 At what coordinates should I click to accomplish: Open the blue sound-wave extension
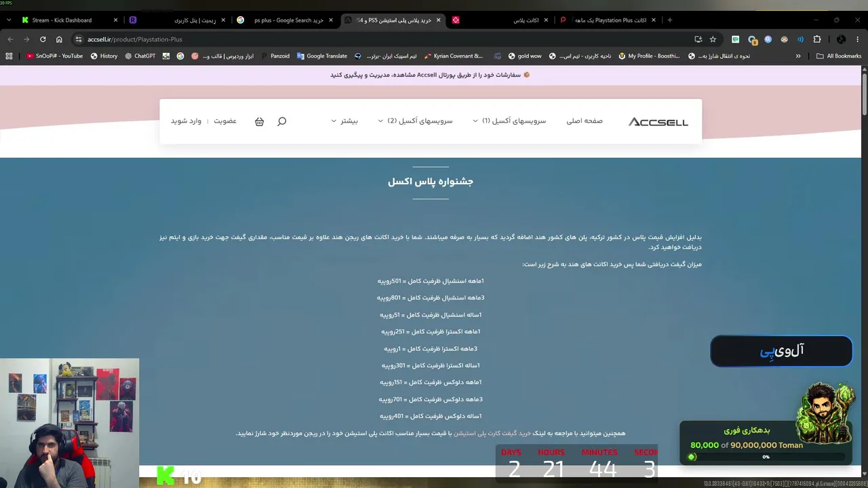coord(801,39)
